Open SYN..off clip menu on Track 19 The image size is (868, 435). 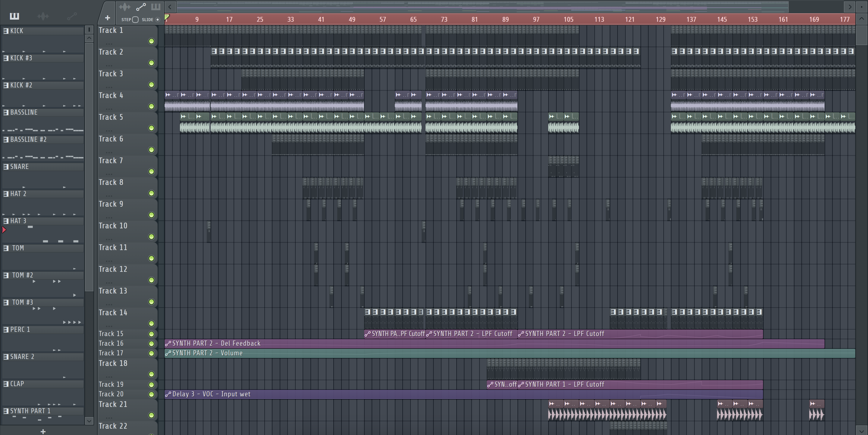[x=490, y=384]
